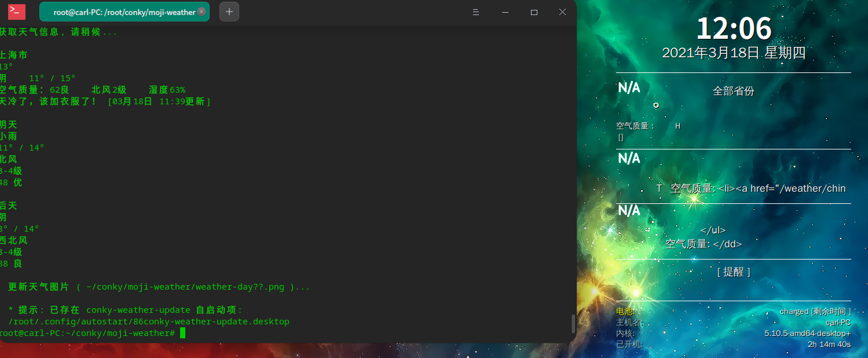The height and width of the screenshot is (358, 868).
Task: Close the root@carl-PC terminal tab
Action: [x=201, y=12]
